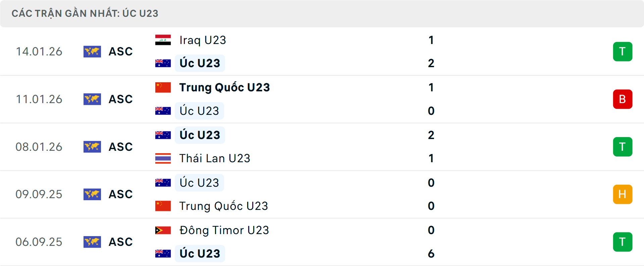Click the green T result badge for the Iraq match
The width and height of the screenshot is (644, 266).
tap(623, 51)
